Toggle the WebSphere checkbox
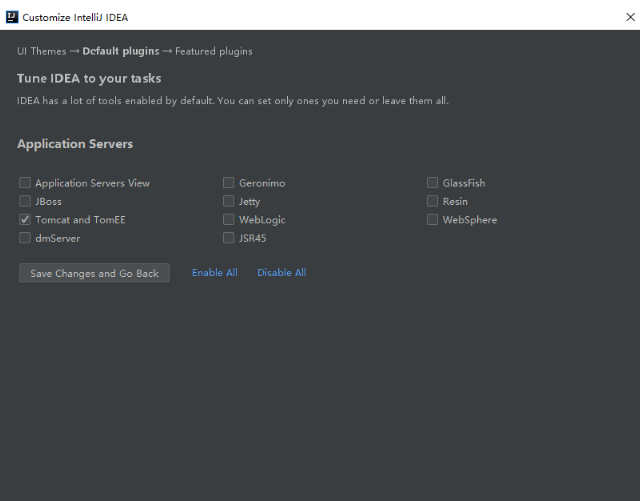Screen dimensions: 640x501 click(432, 219)
